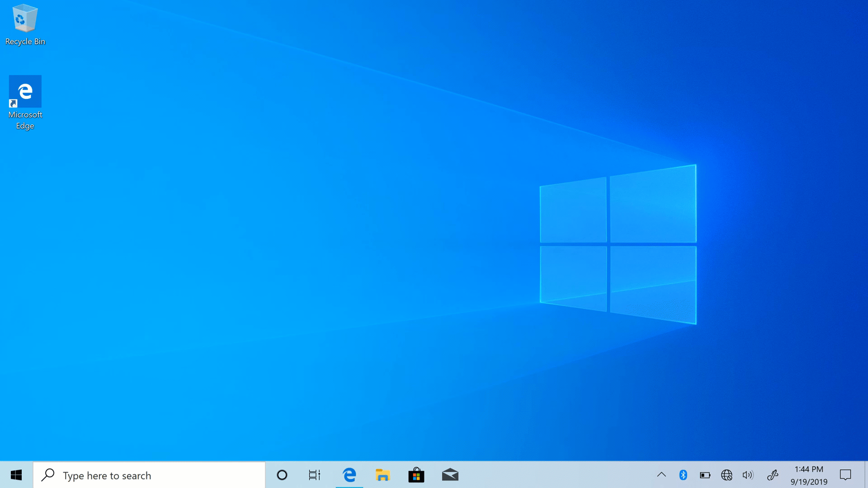
Task: Click the volume icon to adjust sound
Action: coord(749,475)
